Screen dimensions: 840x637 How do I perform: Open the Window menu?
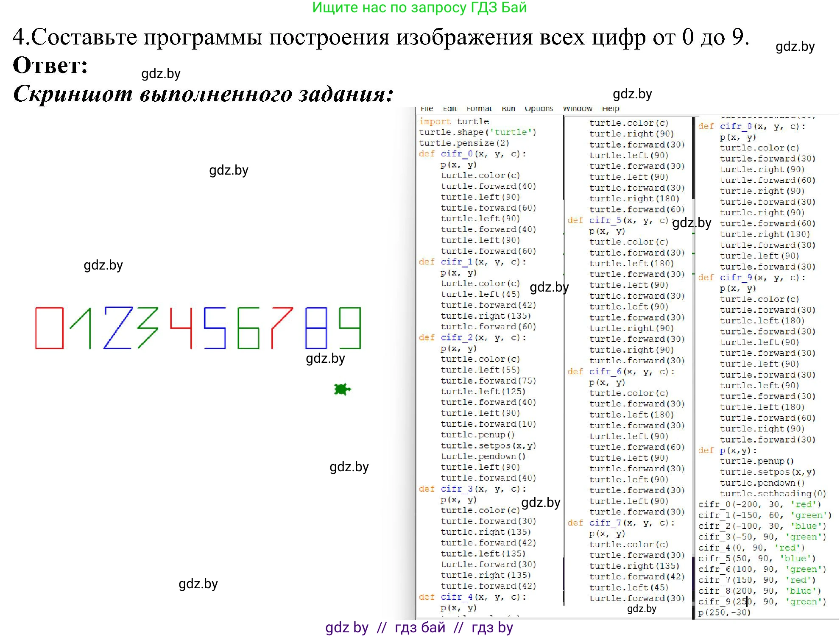point(578,108)
